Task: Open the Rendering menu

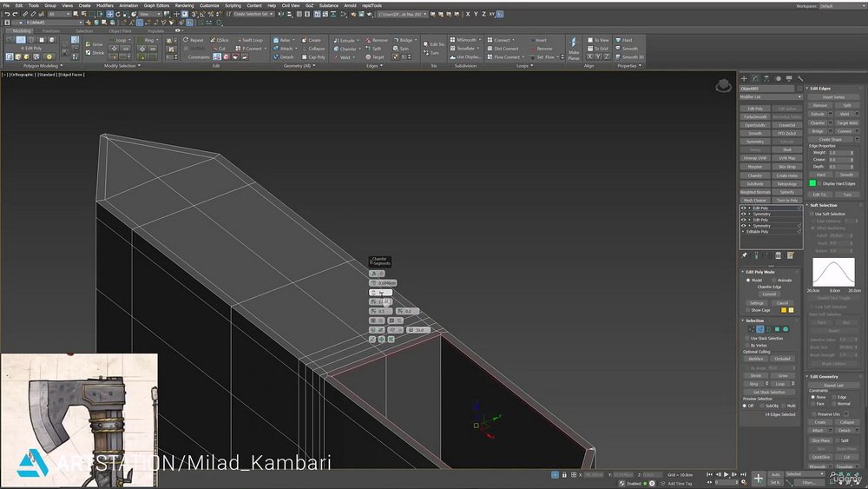Action: point(184,5)
